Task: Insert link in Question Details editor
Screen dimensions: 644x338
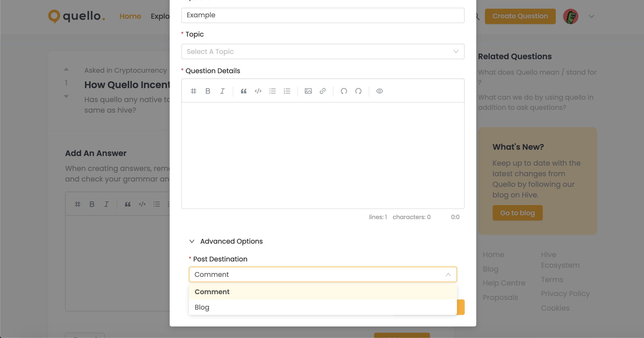Action: pos(322,91)
